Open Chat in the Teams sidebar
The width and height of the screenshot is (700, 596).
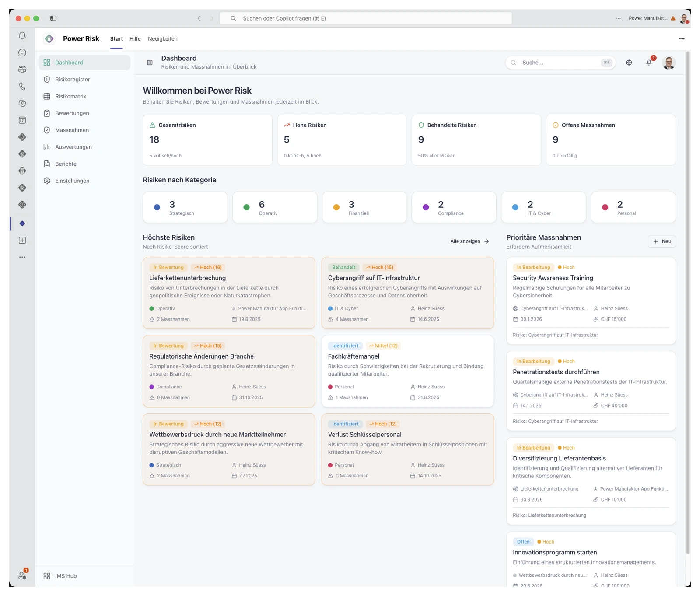22,52
